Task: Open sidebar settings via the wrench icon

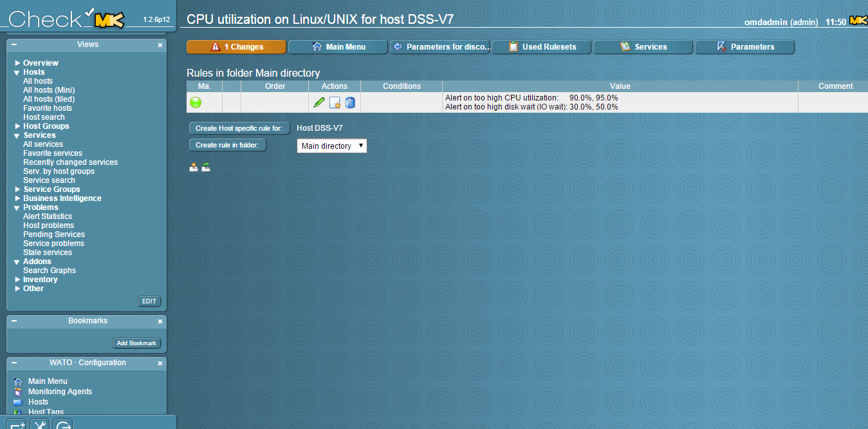Action: [41, 424]
